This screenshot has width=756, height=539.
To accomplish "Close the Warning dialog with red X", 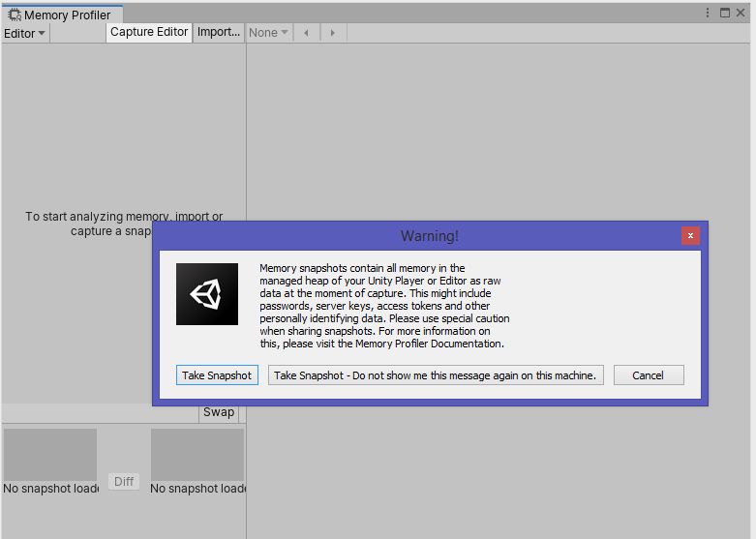I will pos(690,235).
